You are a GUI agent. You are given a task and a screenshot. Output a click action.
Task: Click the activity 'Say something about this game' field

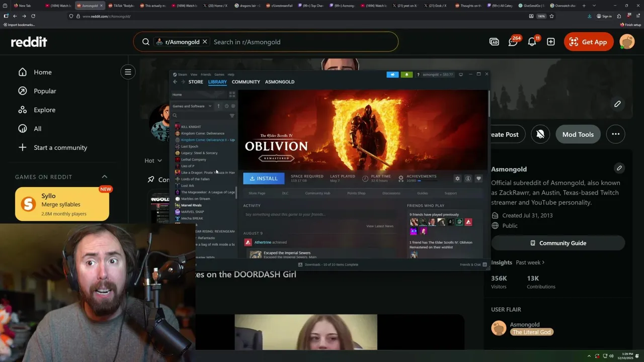(x=319, y=215)
